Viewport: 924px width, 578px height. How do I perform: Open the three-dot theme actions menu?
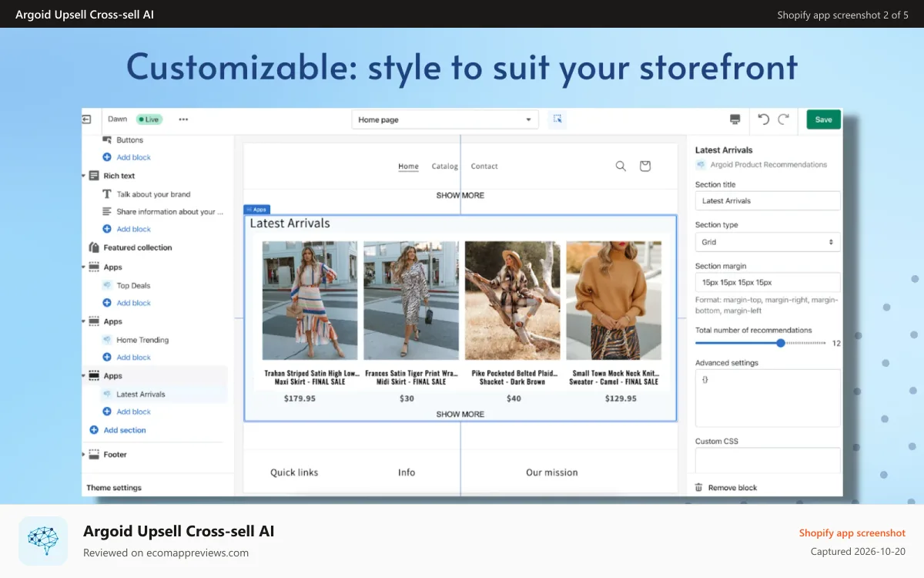coord(183,119)
